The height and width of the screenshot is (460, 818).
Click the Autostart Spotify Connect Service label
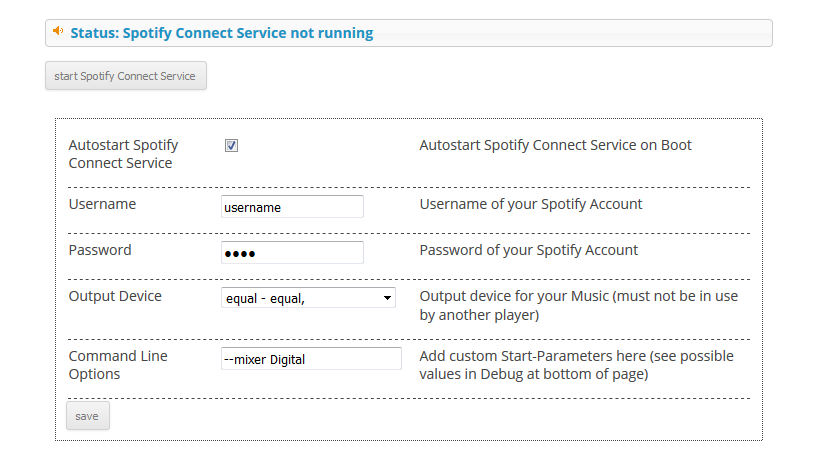pyautogui.click(x=123, y=154)
